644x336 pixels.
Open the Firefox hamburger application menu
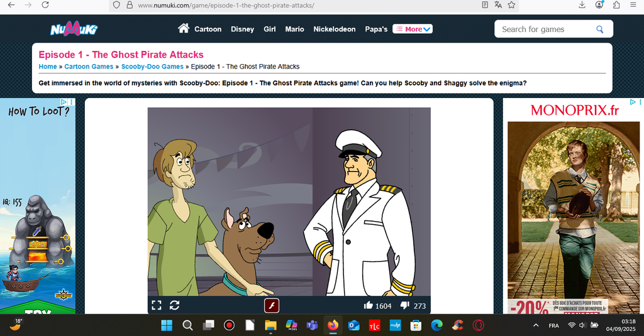(632, 5)
